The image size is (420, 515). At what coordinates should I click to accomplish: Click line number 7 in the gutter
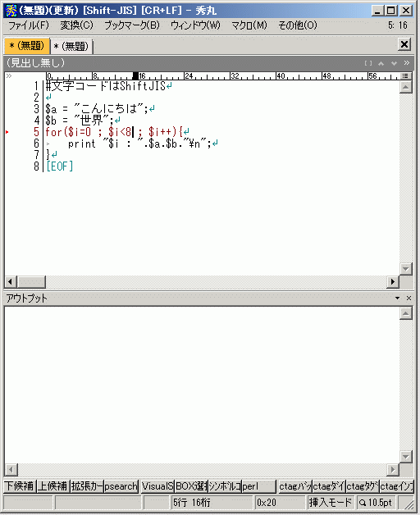tap(36, 155)
